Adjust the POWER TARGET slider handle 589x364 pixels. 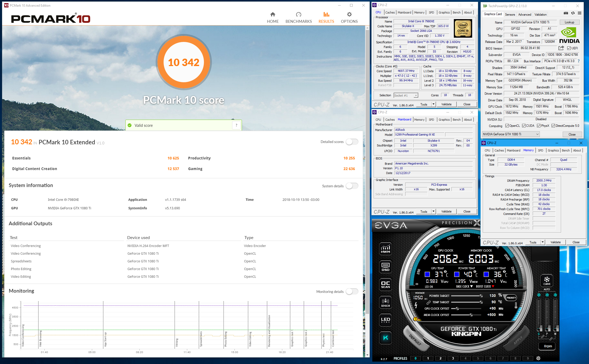click(481, 296)
